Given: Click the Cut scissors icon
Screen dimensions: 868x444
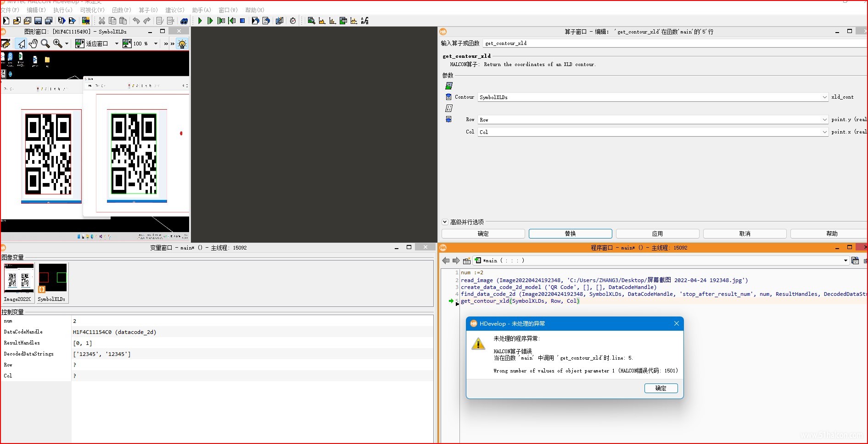Looking at the screenshot, I should click(102, 21).
